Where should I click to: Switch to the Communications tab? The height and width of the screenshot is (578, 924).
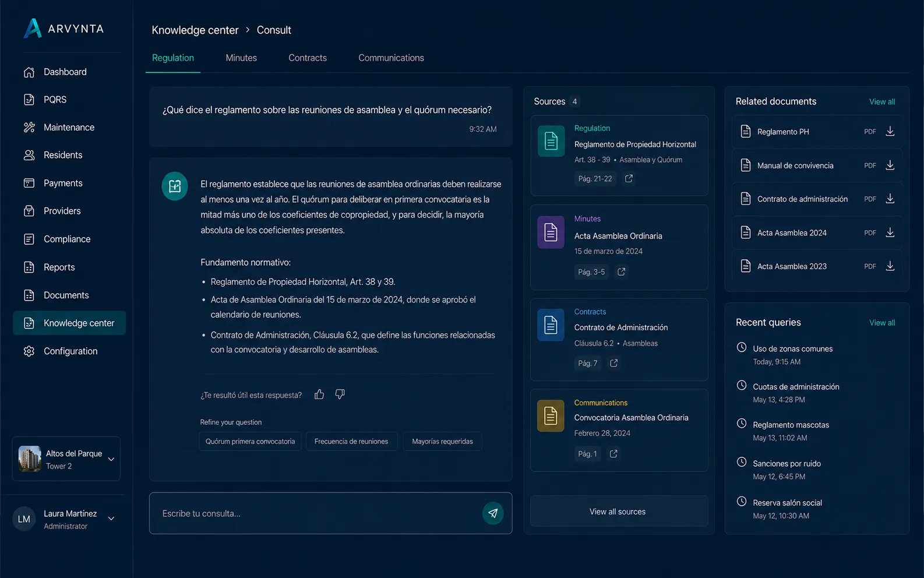pyautogui.click(x=391, y=58)
